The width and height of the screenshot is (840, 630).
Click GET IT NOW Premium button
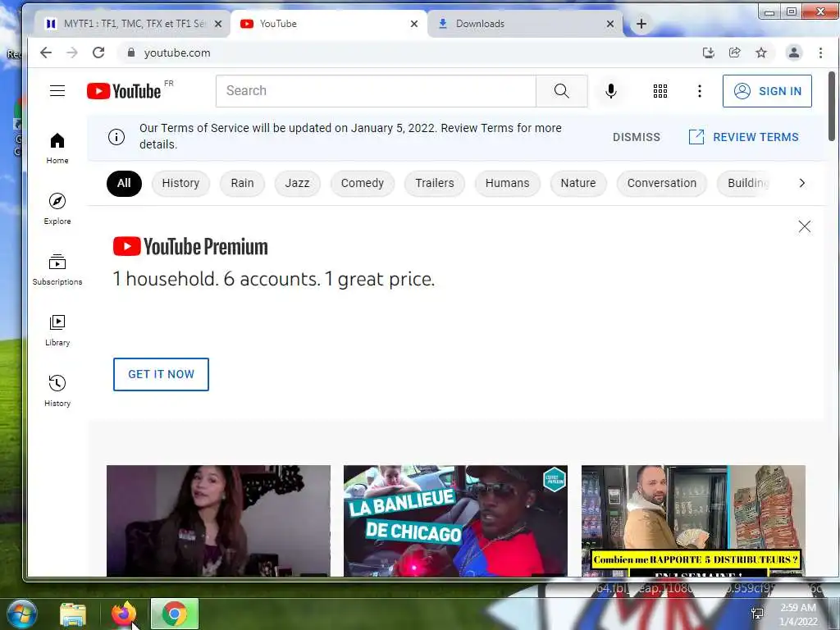tap(161, 374)
